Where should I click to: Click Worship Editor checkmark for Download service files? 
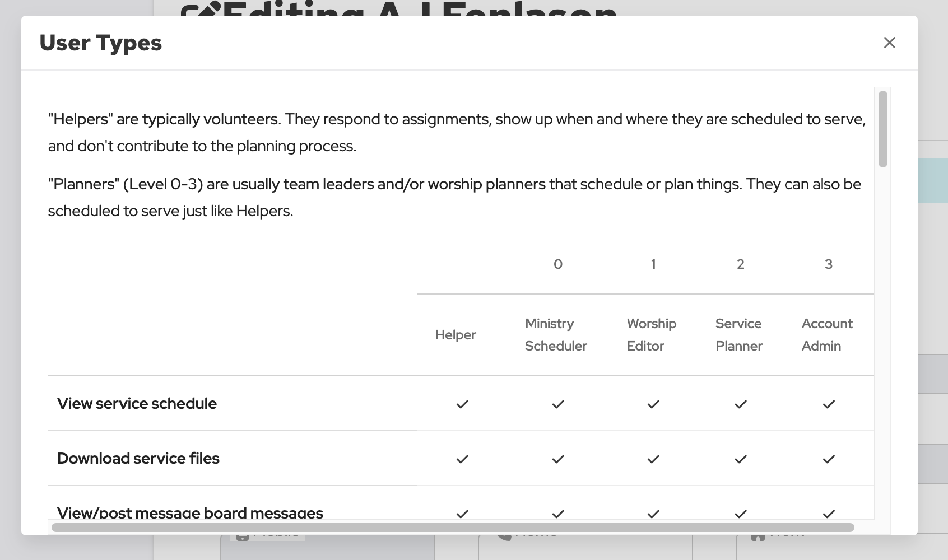pos(653,459)
